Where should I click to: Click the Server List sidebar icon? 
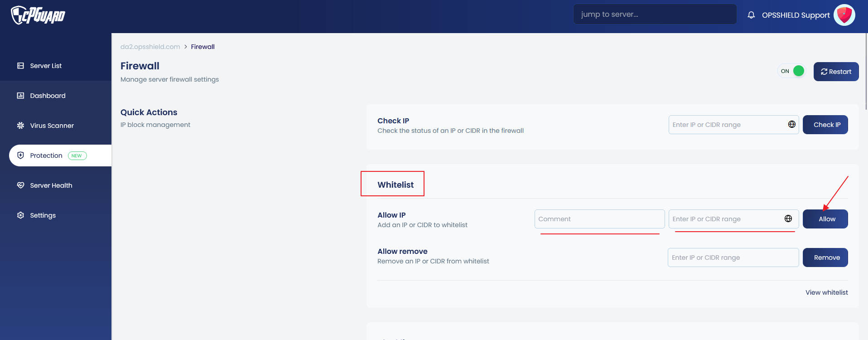[20, 66]
